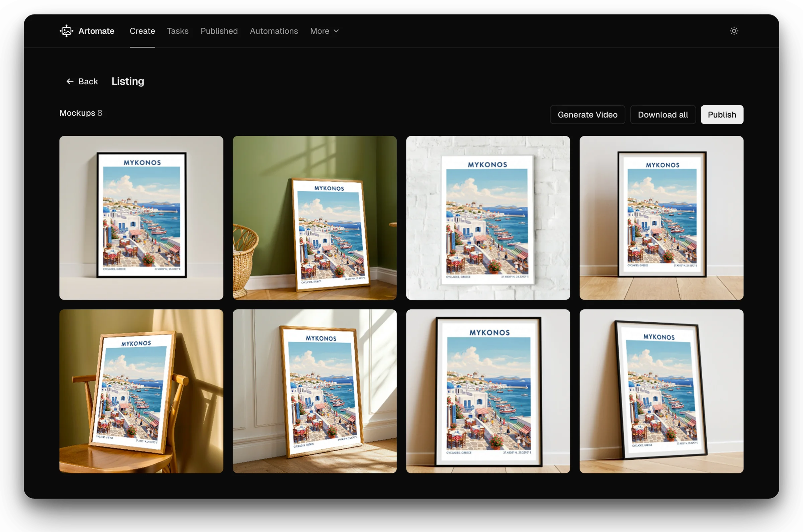Open the white brick wall mockup
This screenshot has height=532, width=803.
488,218
